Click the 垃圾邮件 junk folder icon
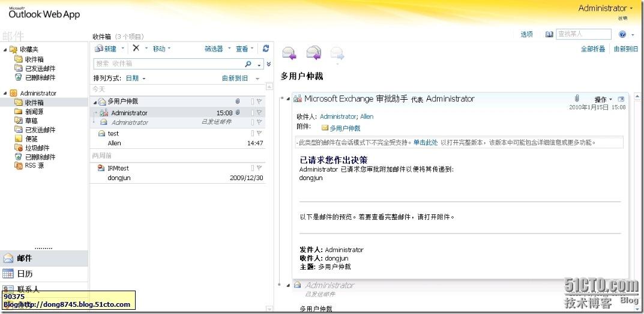This screenshot has height=314, width=644. (x=18, y=148)
